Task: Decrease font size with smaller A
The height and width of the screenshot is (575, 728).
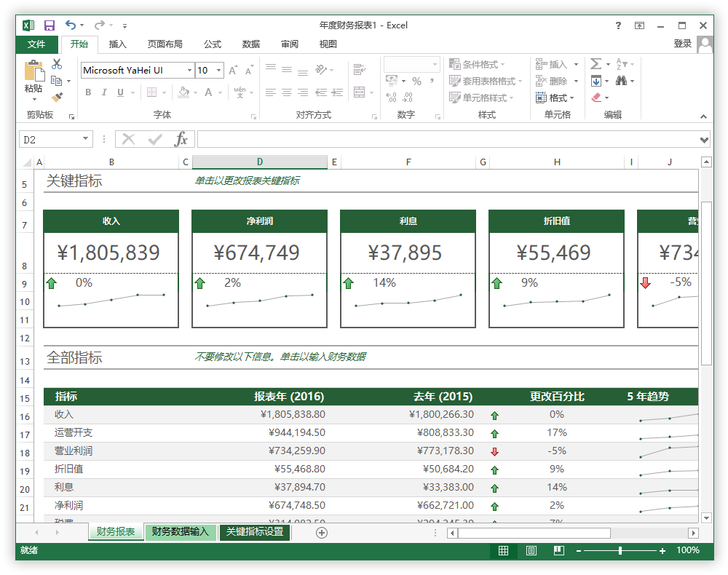Action: point(249,70)
